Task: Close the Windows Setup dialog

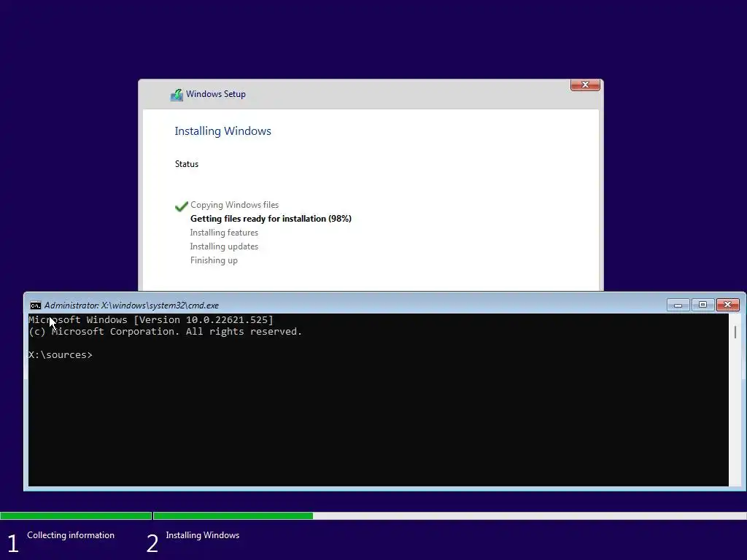Action: click(585, 85)
